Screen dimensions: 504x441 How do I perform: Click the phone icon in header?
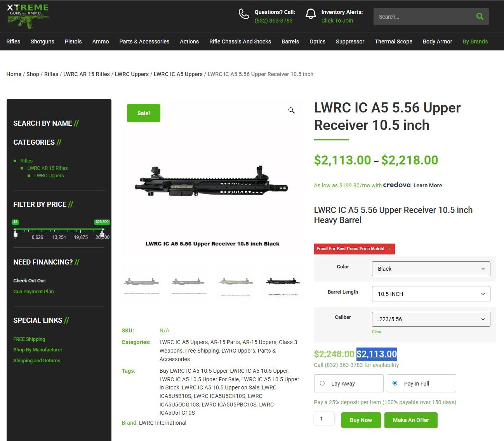click(x=244, y=14)
